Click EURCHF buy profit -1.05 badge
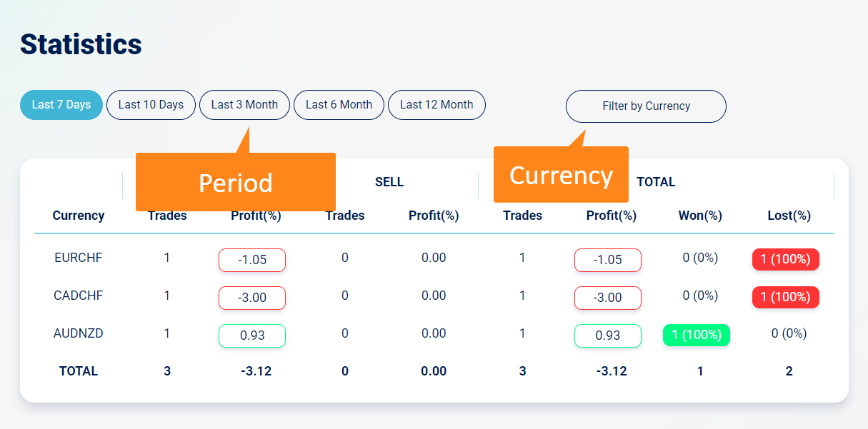This screenshot has width=868, height=429. click(252, 260)
